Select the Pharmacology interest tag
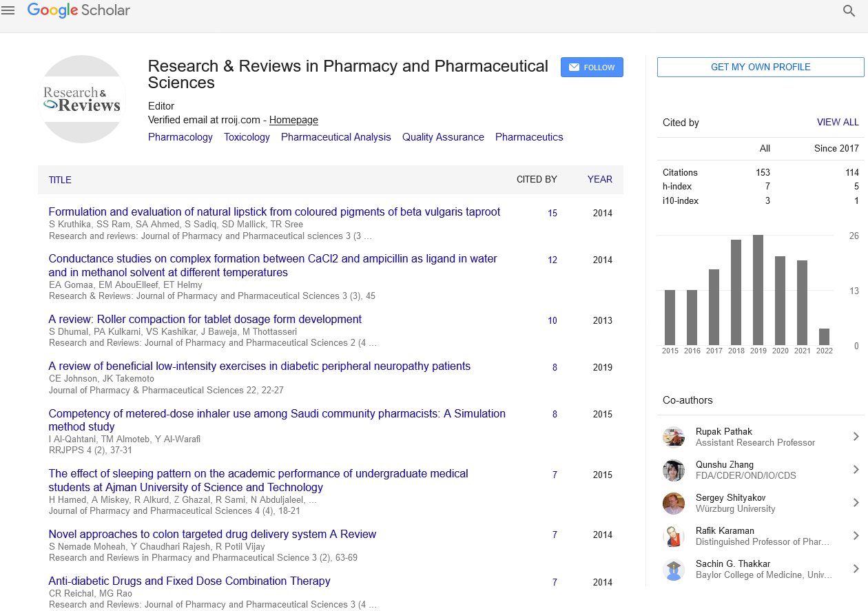Image resolution: width=868 pixels, height=611 pixels. coord(180,137)
